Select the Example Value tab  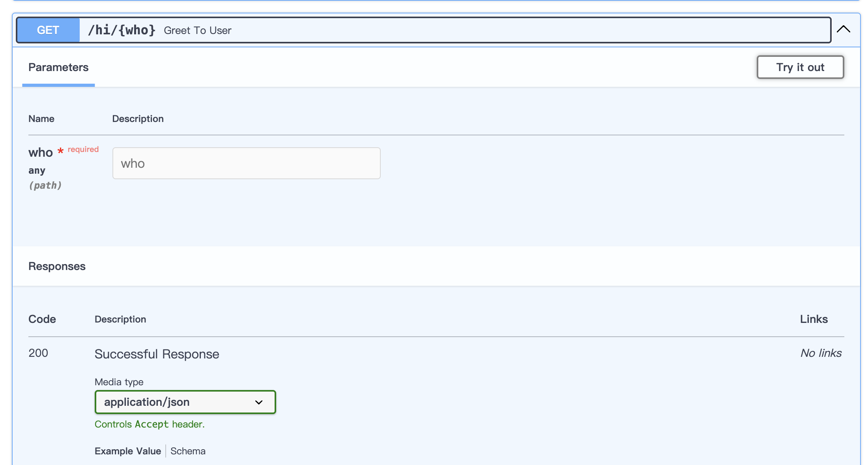point(127,451)
